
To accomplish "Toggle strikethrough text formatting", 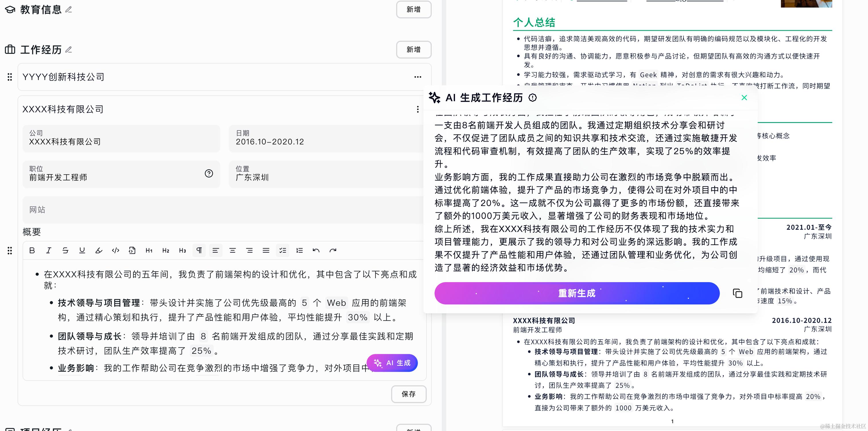I will point(65,250).
